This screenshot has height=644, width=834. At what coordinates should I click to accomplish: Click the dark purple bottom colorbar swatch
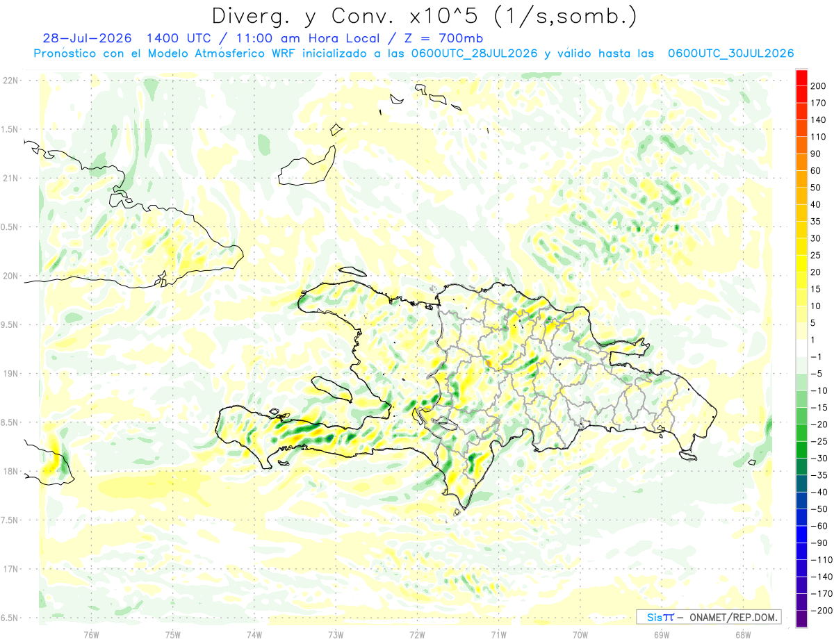(801, 619)
